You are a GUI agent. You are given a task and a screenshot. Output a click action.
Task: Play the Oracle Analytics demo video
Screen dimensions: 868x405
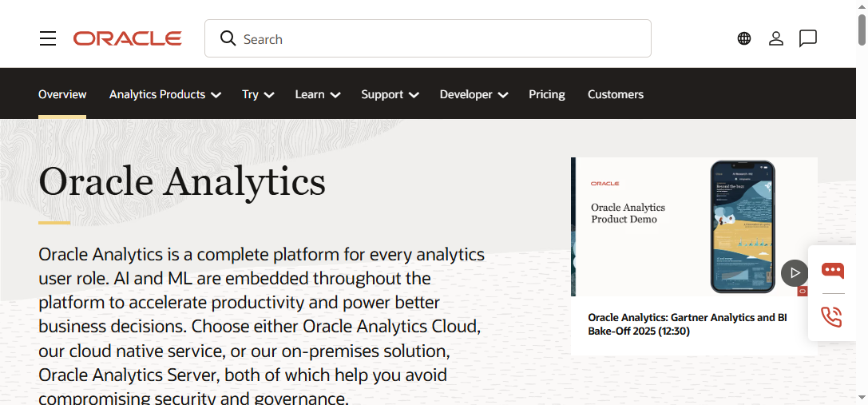coord(794,272)
